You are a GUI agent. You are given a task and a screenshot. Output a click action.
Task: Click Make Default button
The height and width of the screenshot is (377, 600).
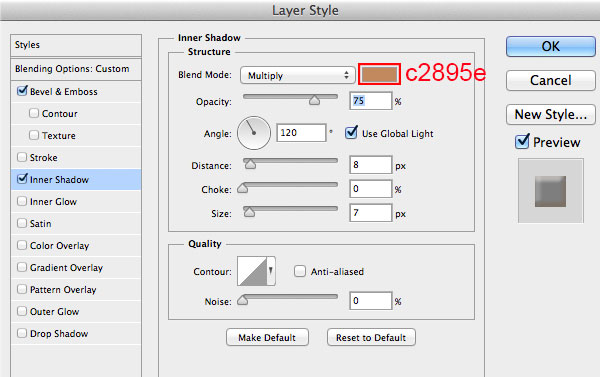pos(267,337)
